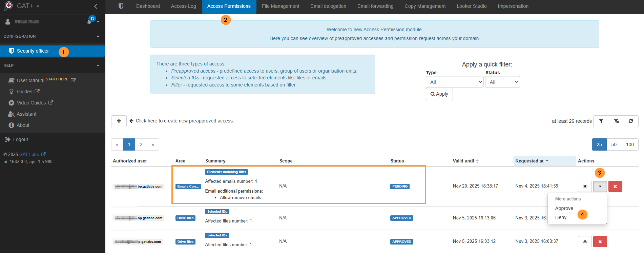Switch to the Access Log tab

click(x=184, y=6)
